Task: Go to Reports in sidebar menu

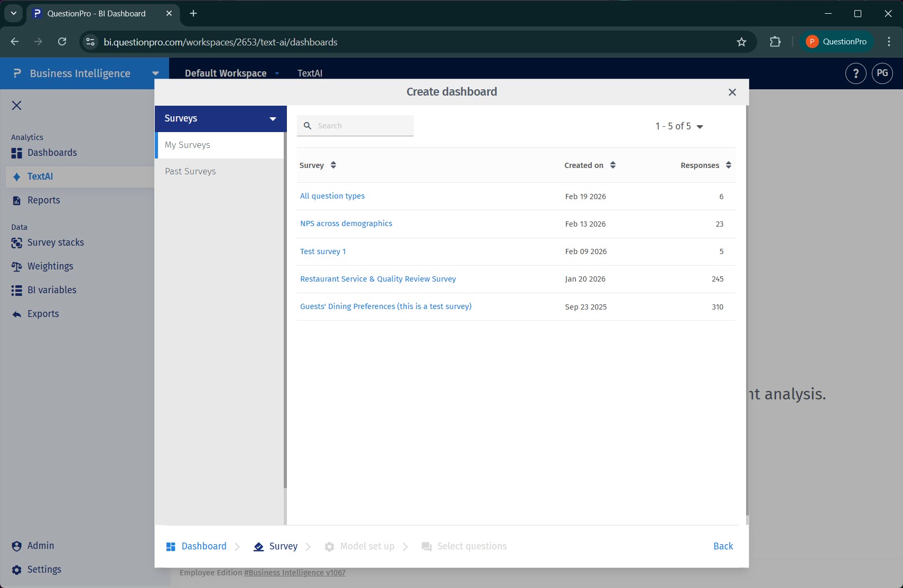Action: (43, 200)
